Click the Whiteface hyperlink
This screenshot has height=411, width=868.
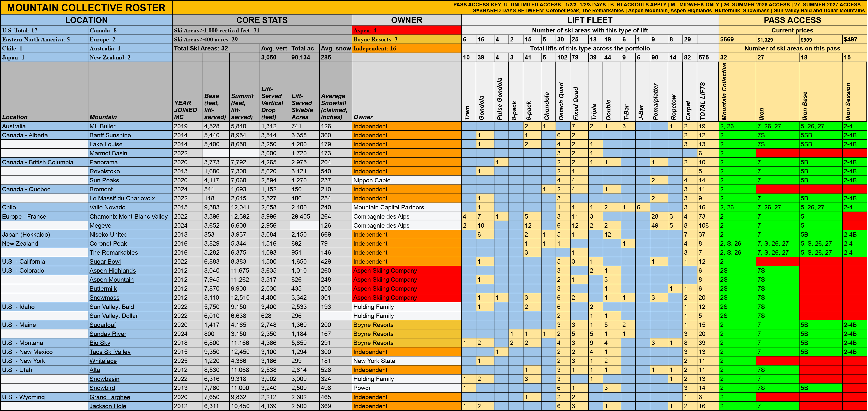[x=103, y=361]
